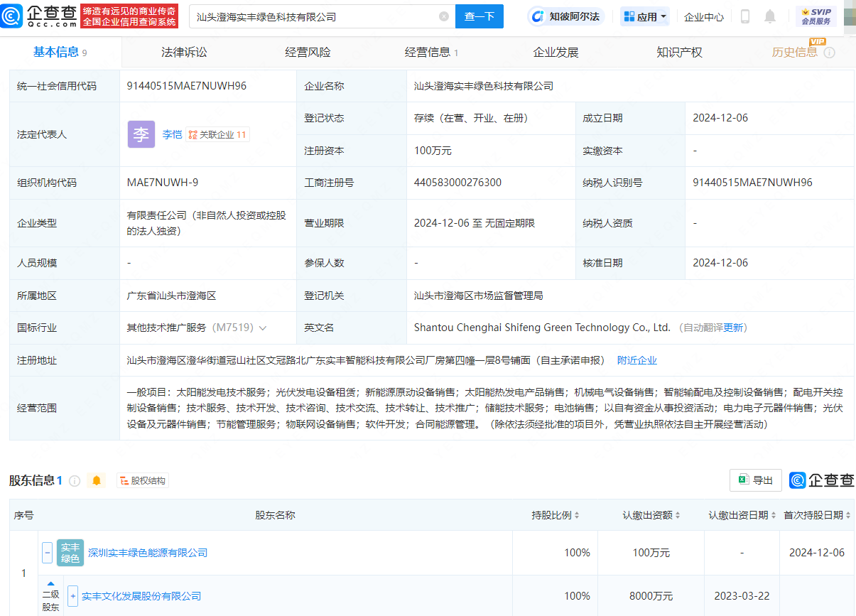Select the 成立日期 value 2024-12-06
Viewport: 856px width, 616px height.
(720, 118)
